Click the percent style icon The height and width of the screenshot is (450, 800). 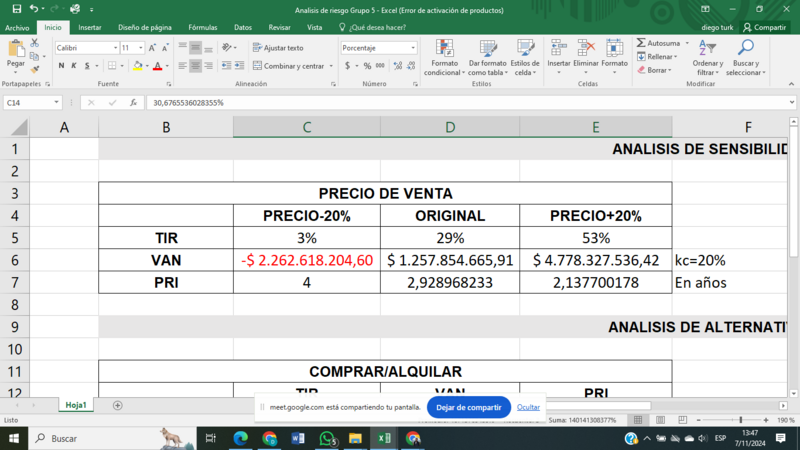click(367, 66)
